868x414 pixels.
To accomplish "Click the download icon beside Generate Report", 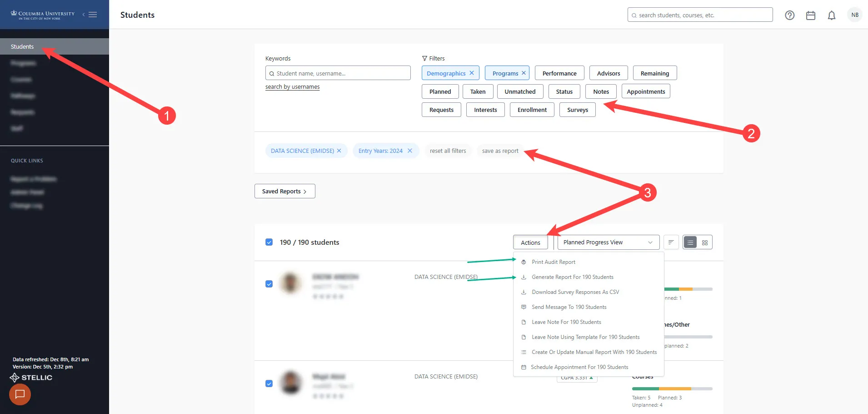I will (x=524, y=277).
